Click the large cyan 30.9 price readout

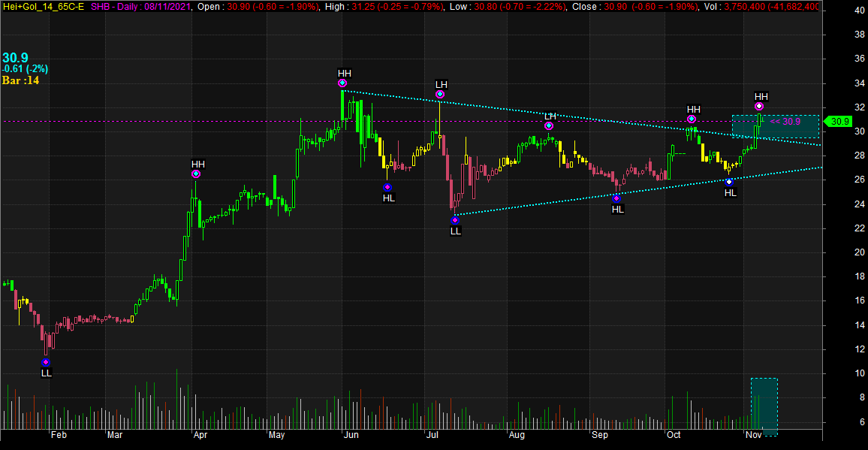click(15, 57)
